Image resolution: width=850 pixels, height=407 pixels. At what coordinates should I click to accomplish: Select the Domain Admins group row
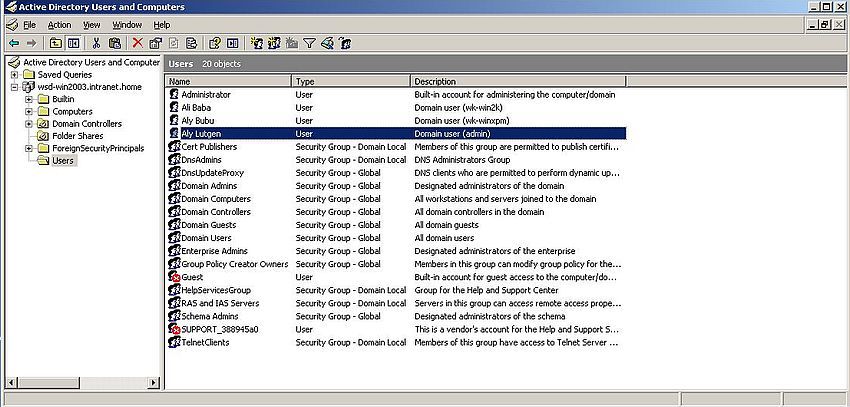click(x=208, y=186)
